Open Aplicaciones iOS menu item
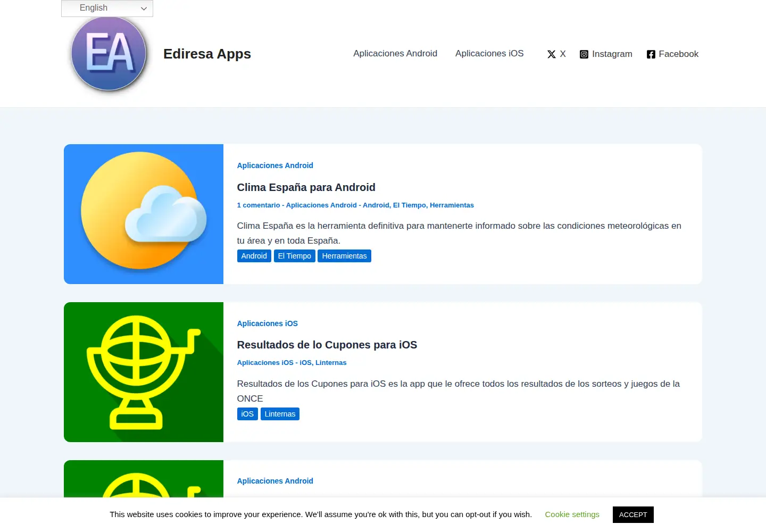The image size is (766, 532). pos(489,53)
